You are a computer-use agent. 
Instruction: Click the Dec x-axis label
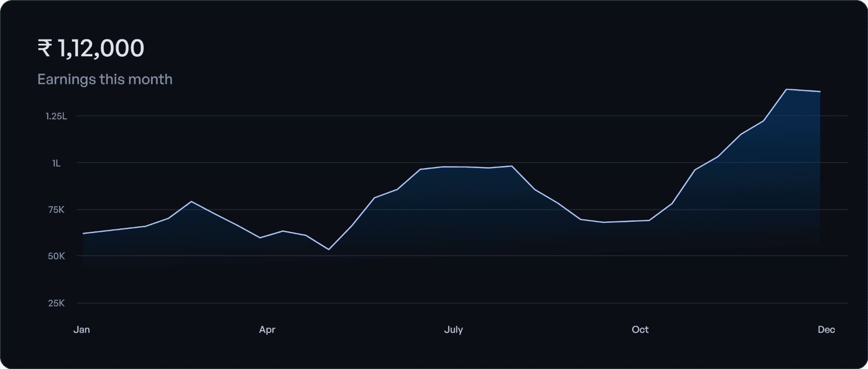tap(826, 329)
